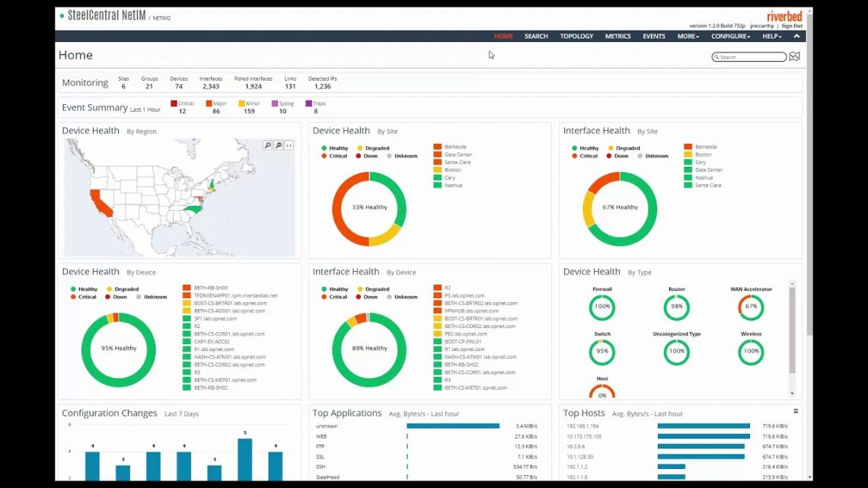Viewport: 868px width, 488px height.
Task: Expand the CONFIGURE dropdown menu
Action: point(730,36)
